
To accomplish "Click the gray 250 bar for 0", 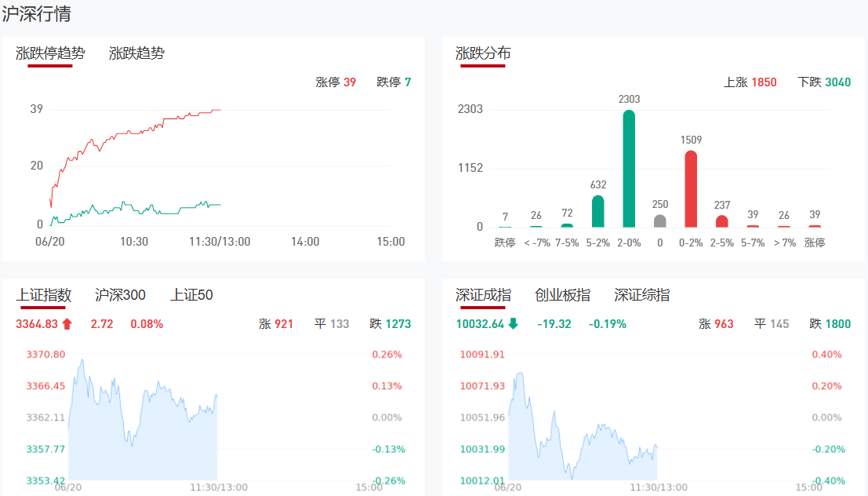I will (660, 221).
